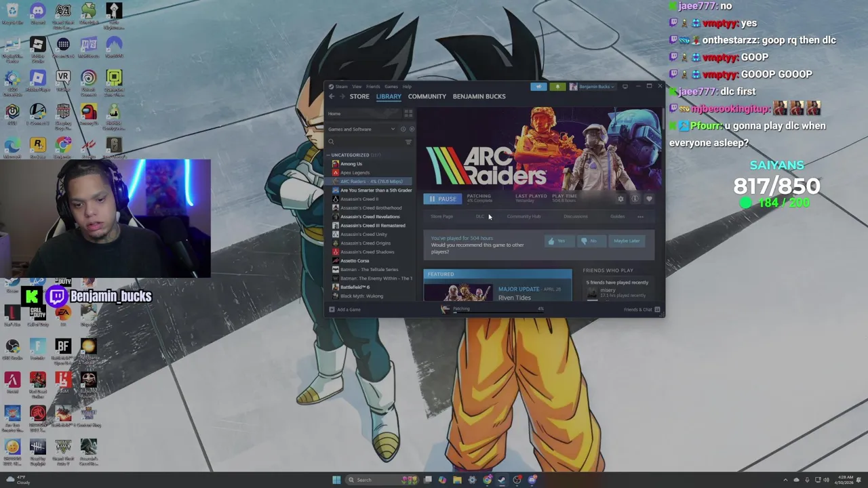Screen dimensions: 868x488
Task: Open Community Hub link
Action: [524, 217]
